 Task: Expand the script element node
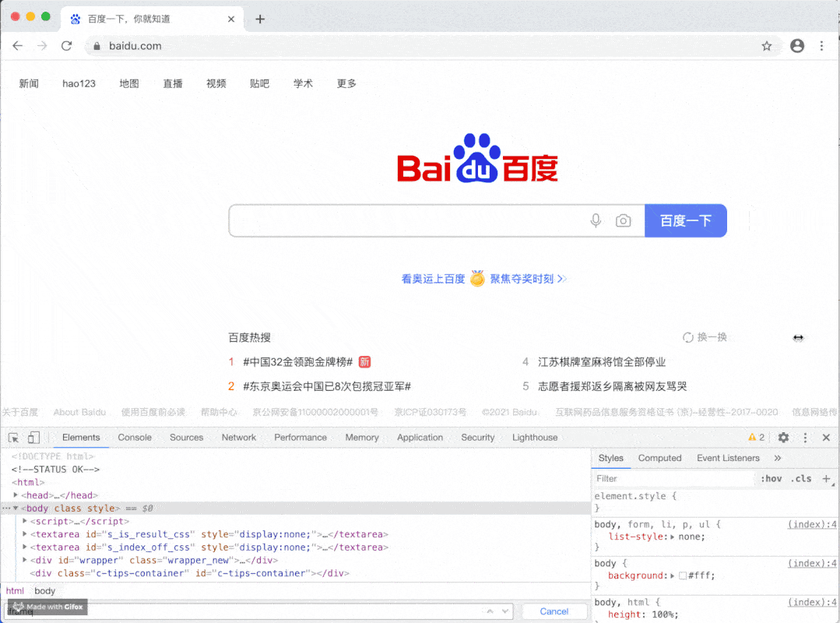pyautogui.click(x=25, y=521)
